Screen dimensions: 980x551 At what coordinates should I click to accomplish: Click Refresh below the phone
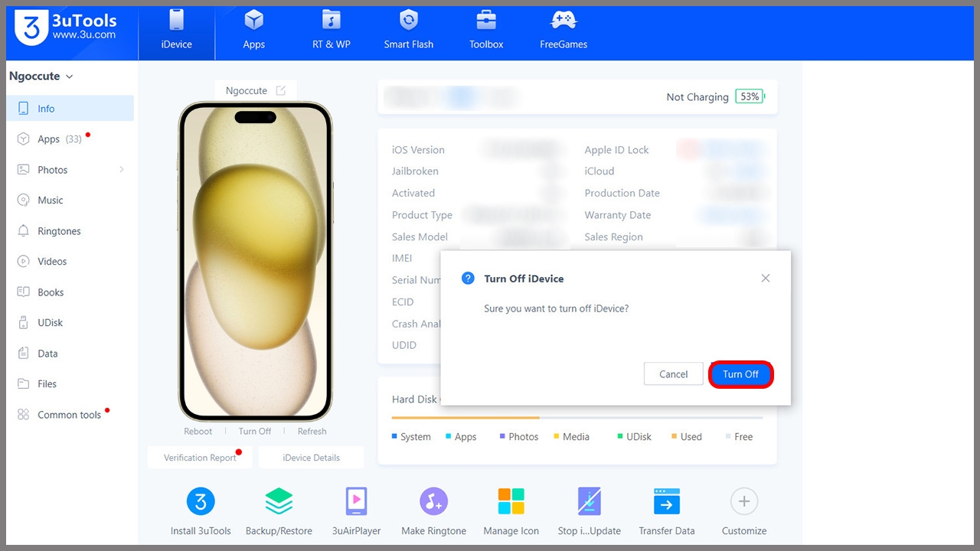(x=312, y=432)
